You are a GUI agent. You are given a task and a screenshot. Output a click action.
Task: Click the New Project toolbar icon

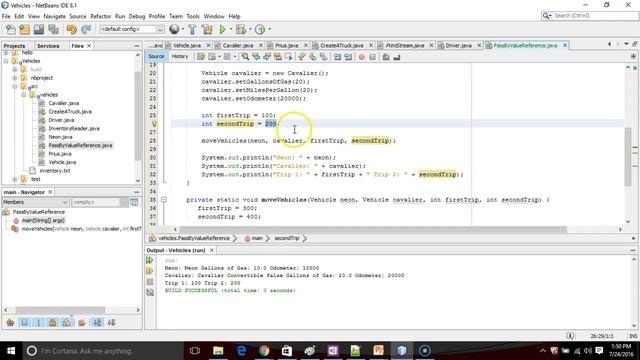(24, 29)
